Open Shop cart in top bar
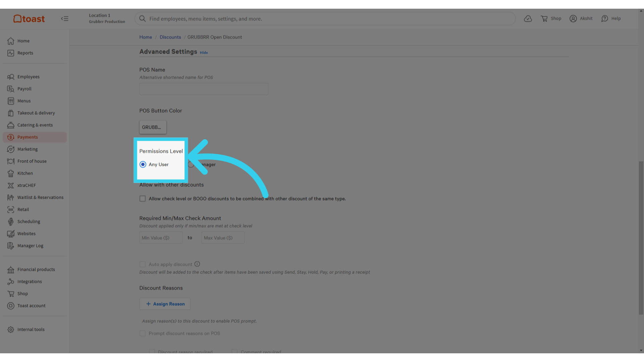 point(551,19)
